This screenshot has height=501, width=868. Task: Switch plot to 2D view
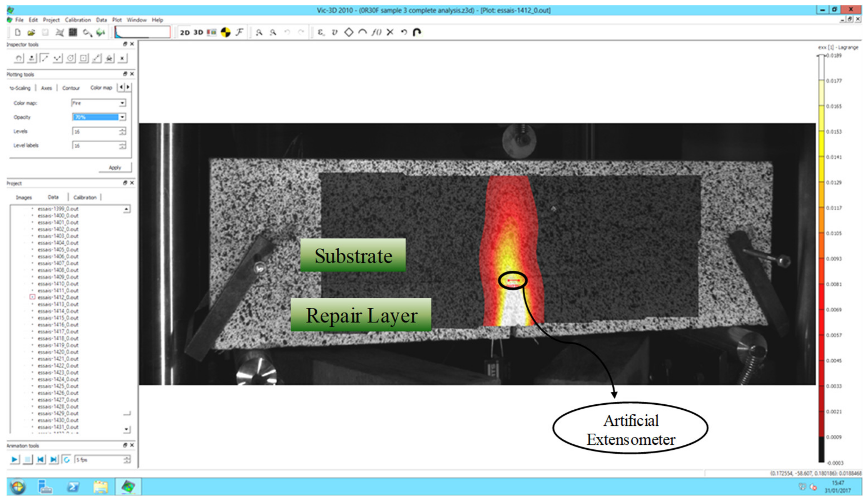point(185,32)
